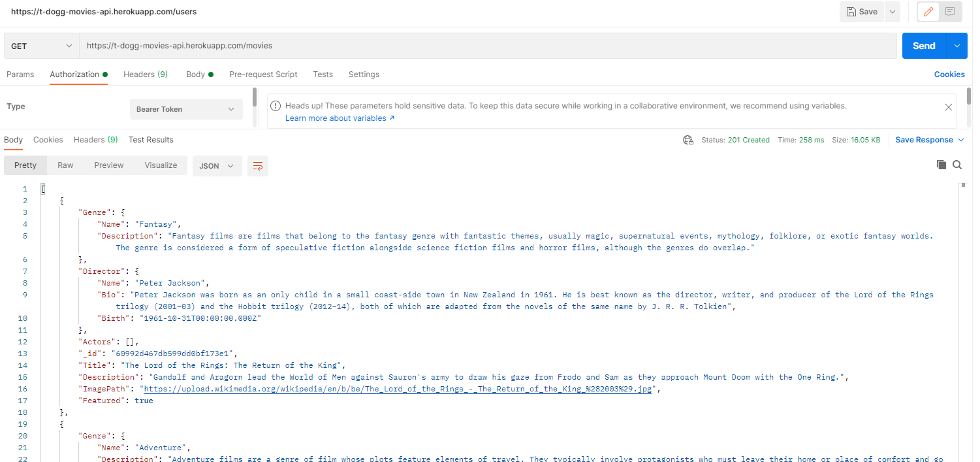Switch to the Headers request tab

[145, 74]
